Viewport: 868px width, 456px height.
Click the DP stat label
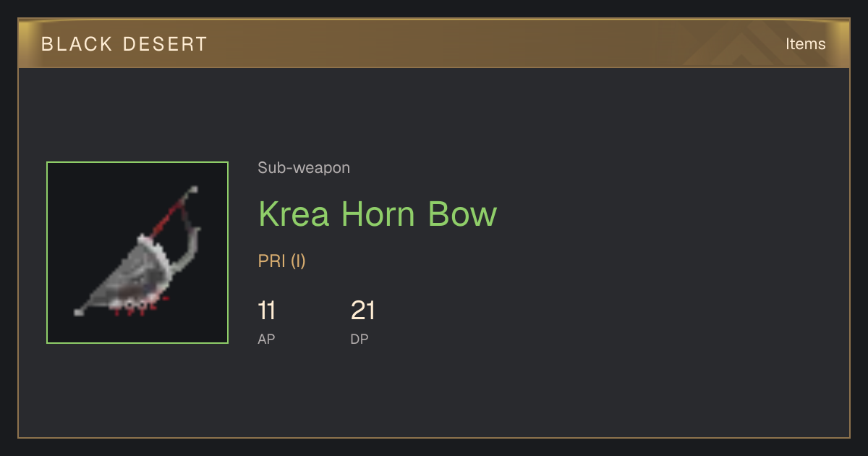(x=359, y=339)
